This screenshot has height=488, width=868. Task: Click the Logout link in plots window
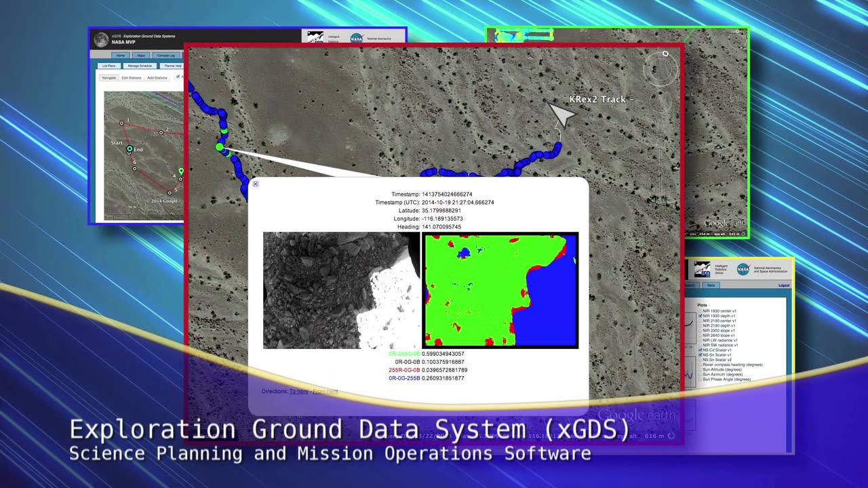tap(784, 285)
